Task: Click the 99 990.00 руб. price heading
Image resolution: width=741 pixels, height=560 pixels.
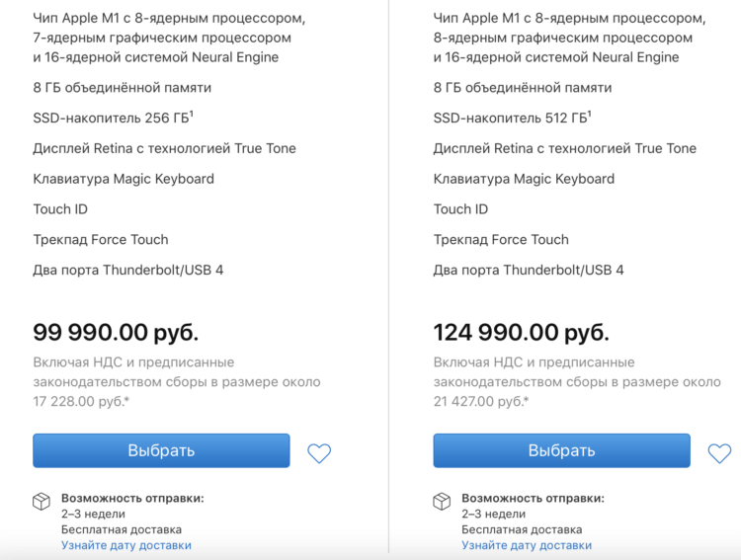Action: point(116,332)
